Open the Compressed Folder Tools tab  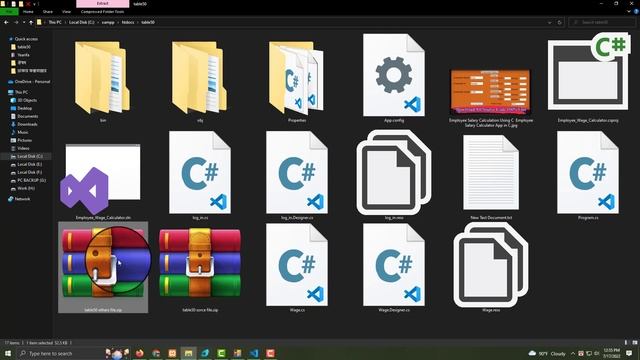[x=102, y=12]
